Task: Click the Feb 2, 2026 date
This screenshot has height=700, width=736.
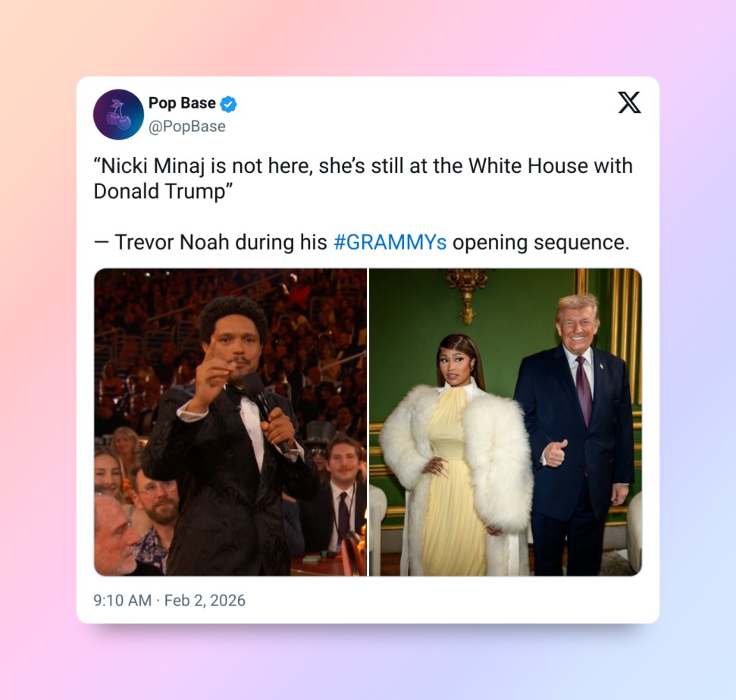Action: coord(205,601)
